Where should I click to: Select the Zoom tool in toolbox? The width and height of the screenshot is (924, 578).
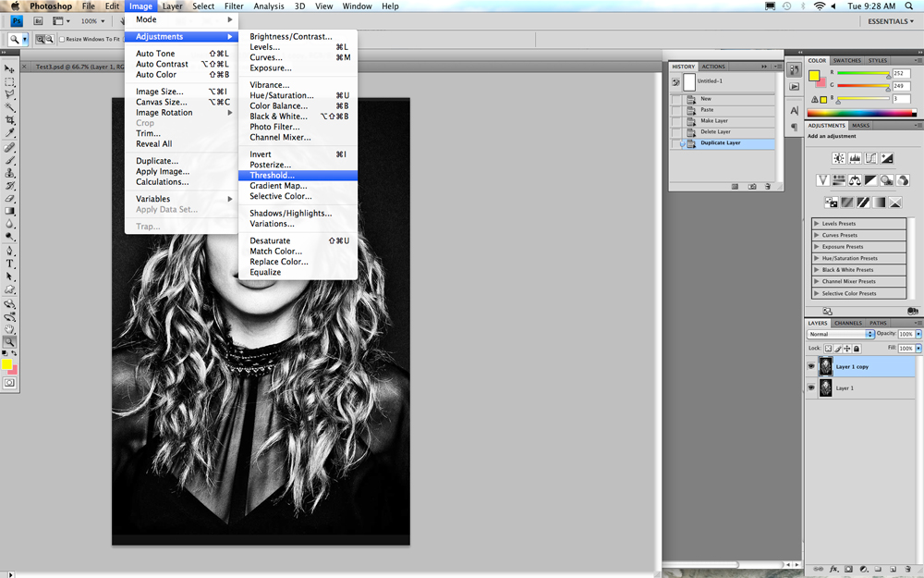click(9, 342)
